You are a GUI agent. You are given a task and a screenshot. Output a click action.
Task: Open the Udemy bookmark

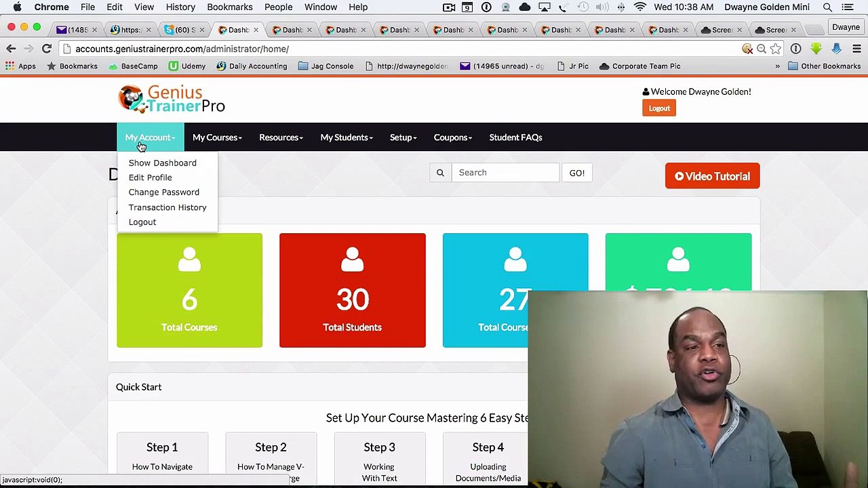tap(187, 66)
